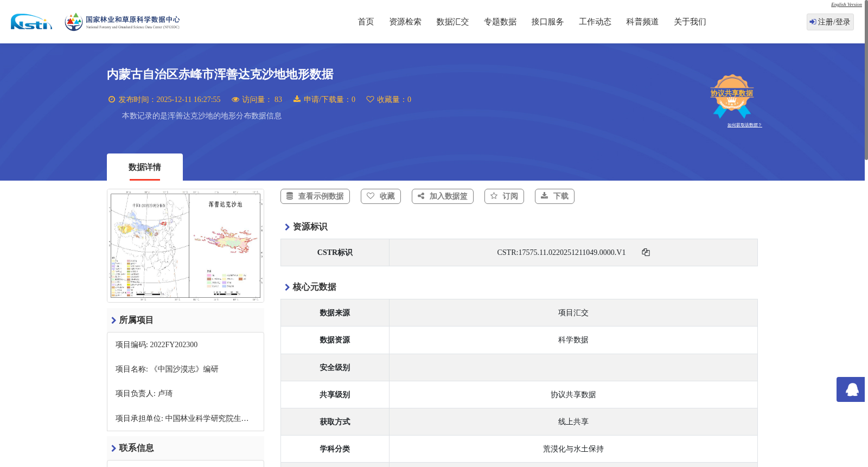
Task: Open 关于我们 menu item
Action: tap(690, 22)
